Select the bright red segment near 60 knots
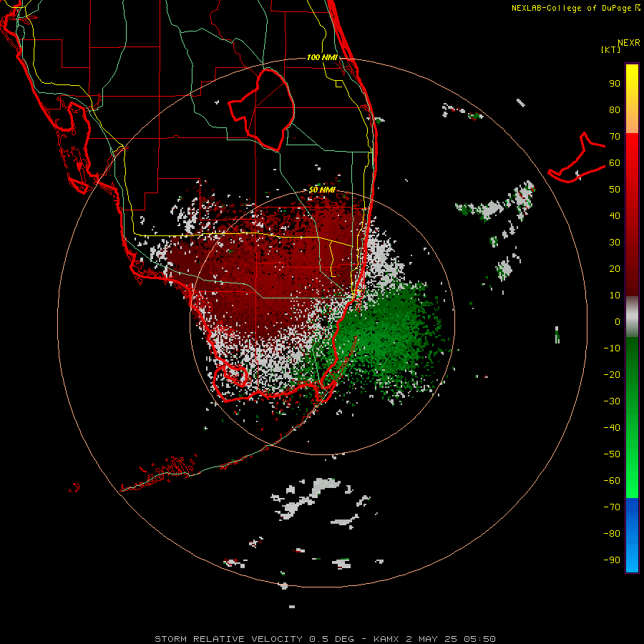This screenshot has height=644, width=644. pyautogui.click(x=632, y=158)
